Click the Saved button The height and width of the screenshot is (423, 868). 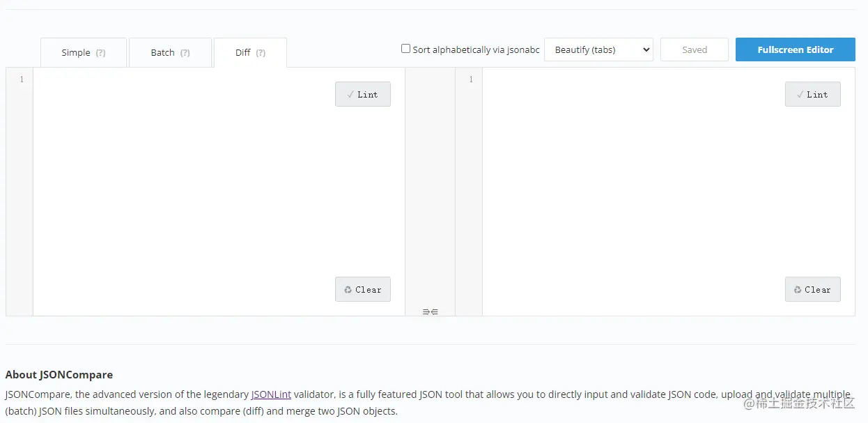click(695, 49)
